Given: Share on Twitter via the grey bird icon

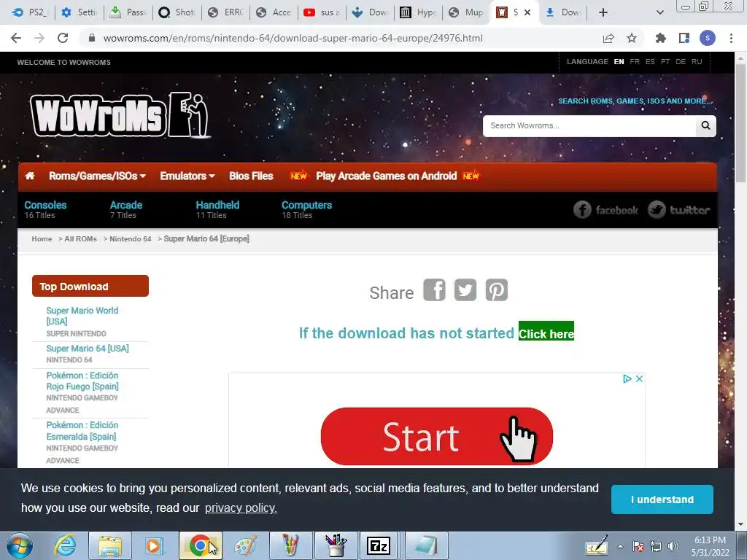Looking at the screenshot, I should (x=465, y=290).
